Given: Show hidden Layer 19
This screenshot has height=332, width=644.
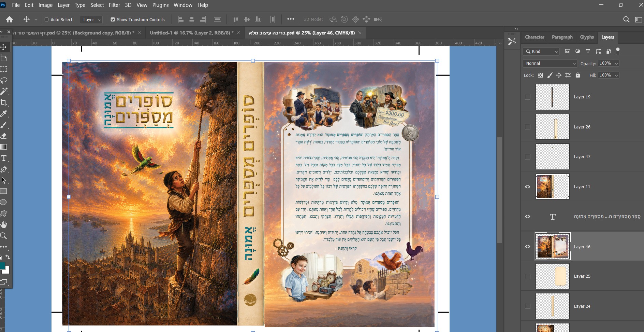Looking at the screenshot, I should (x=528, y=97).
